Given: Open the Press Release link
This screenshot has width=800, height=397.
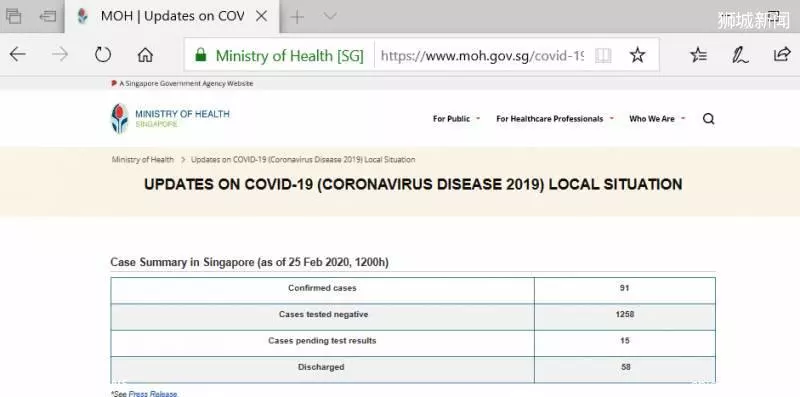Looking at the screenshot, I should pos(153,393).
